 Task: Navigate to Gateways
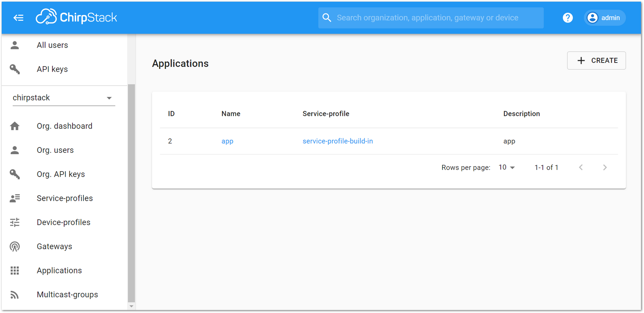coord(64,247)
